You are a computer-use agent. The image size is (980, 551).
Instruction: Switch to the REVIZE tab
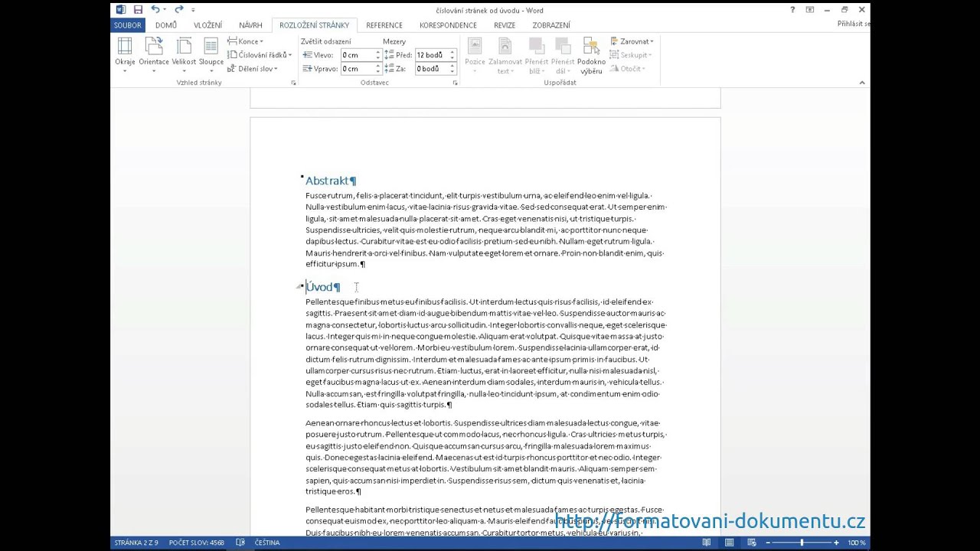(x=505, y=25)
